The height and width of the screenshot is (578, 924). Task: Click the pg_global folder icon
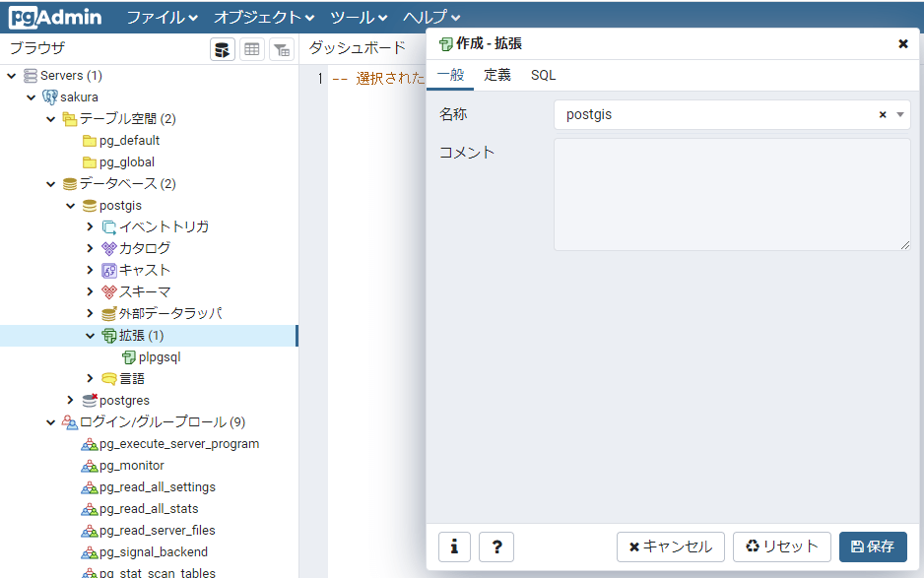point(90,162)
